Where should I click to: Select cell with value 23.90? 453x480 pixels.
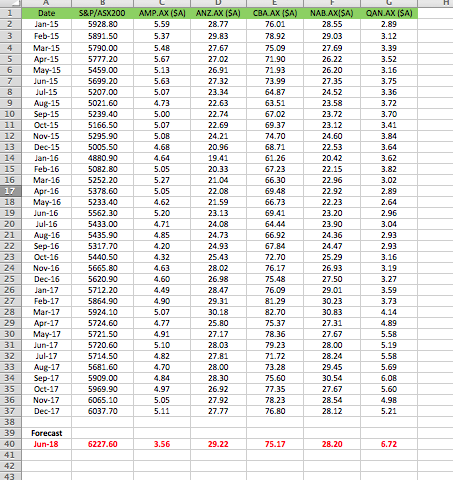[x=332, y=224]
